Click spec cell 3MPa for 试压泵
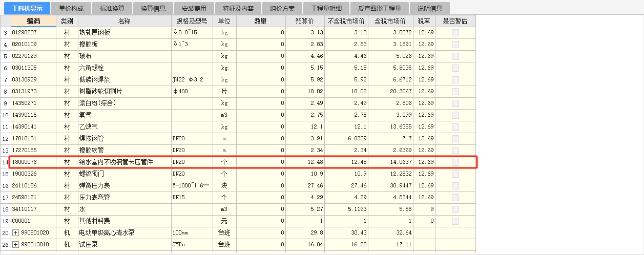Image resolution: width=644 pixels, height=255 pixels. [x=192, y=244]
